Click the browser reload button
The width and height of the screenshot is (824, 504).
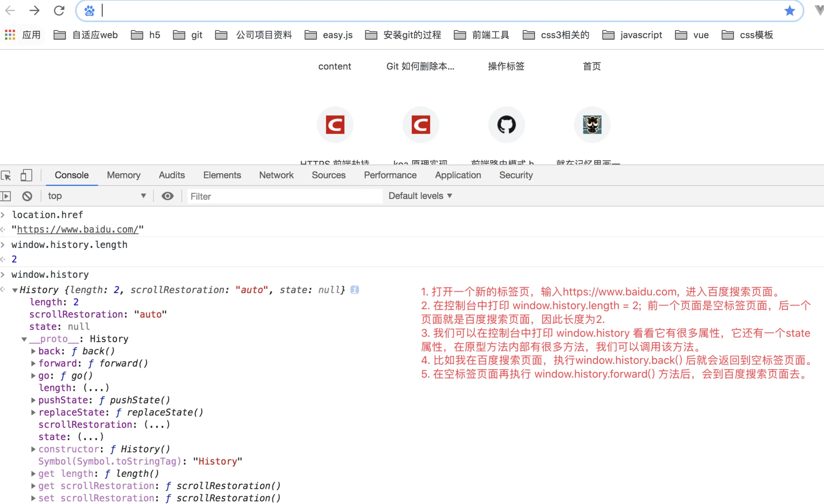[59, 11]
